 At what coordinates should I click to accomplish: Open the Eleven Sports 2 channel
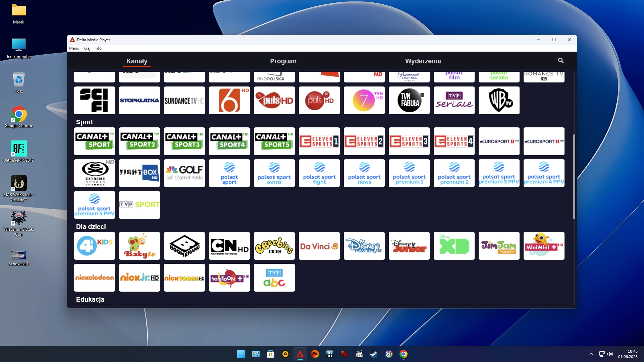click(x=364, y=141)
